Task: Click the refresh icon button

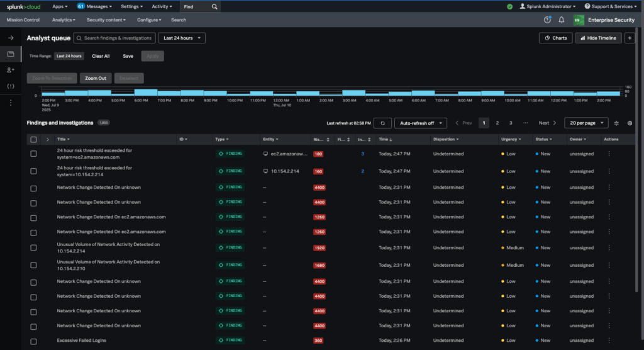Action: 382,123
